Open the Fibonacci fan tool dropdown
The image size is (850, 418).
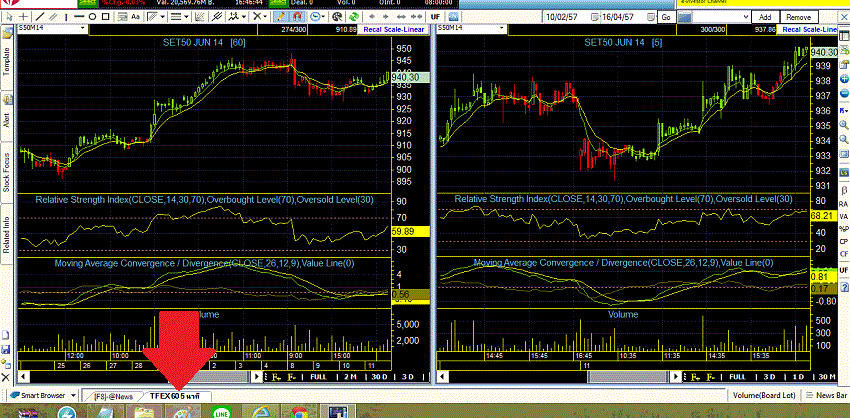click(162, 17)
